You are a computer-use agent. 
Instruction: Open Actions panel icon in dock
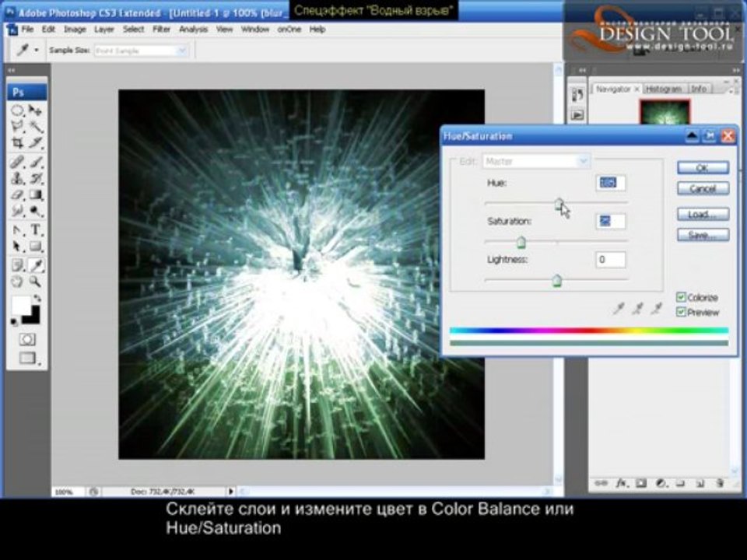click(x=577, y=115)
